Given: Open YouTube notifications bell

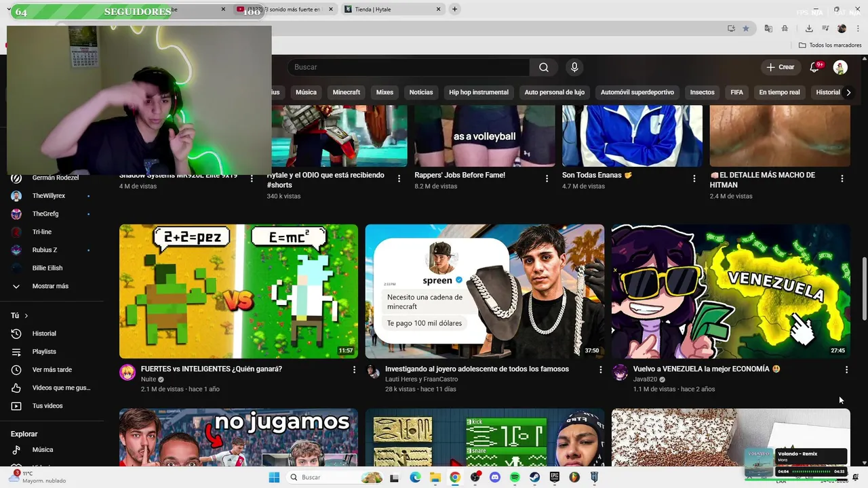Looking at the screenshot, I should coord(815,67).
